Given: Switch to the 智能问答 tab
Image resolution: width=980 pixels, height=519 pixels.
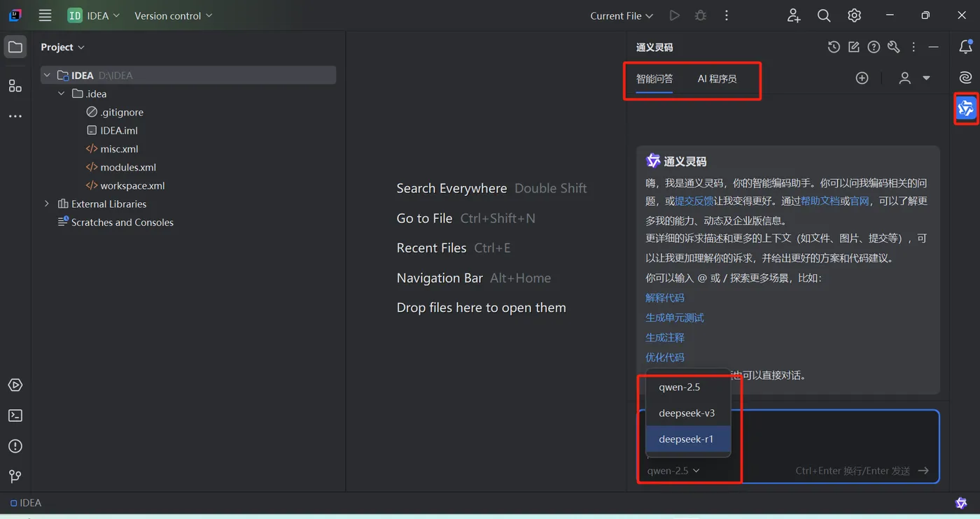Looking at the screenshot, I should [x=654, y=79].
